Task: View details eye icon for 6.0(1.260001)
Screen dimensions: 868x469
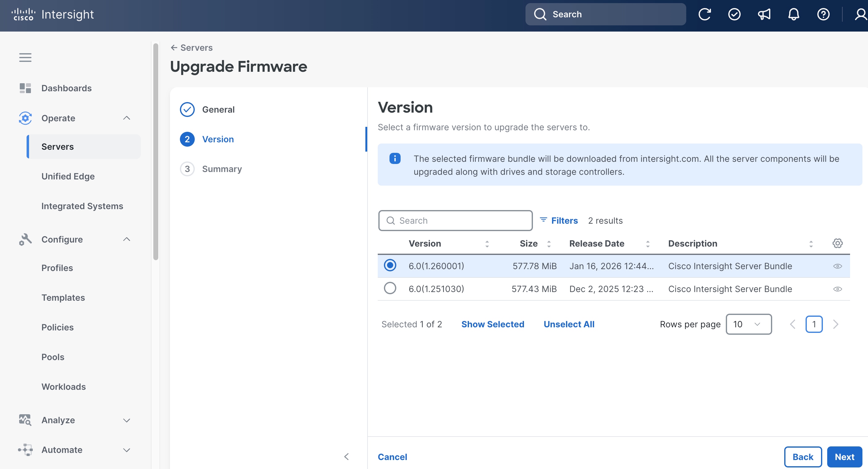Action: (x=837, y=266)
